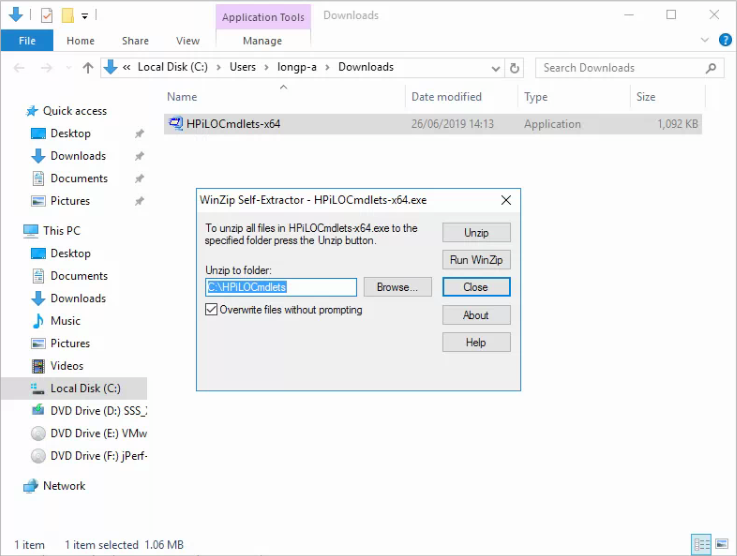The width and height of the screenshot is (737, 556).
Task: Open Documents under This PC
Action: [79, 276]
